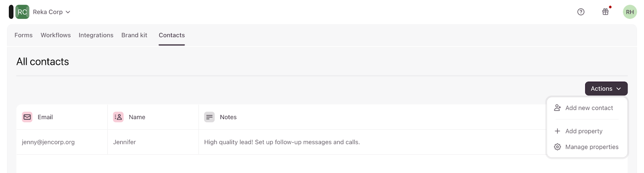Select the Contacts tab
Screen dimensions: 644x173
[x=172, y=35]
